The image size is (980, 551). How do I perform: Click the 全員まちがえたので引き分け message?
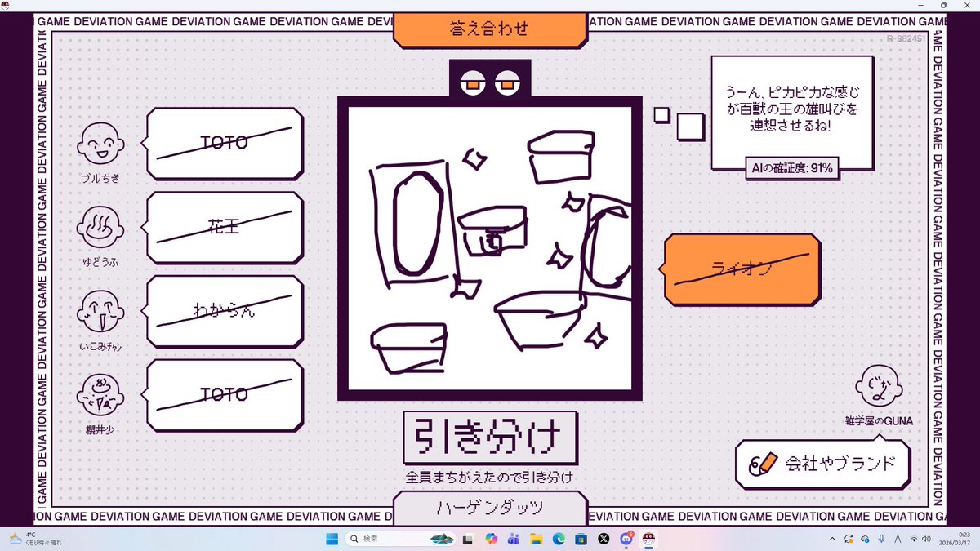[x=490, y=477]
